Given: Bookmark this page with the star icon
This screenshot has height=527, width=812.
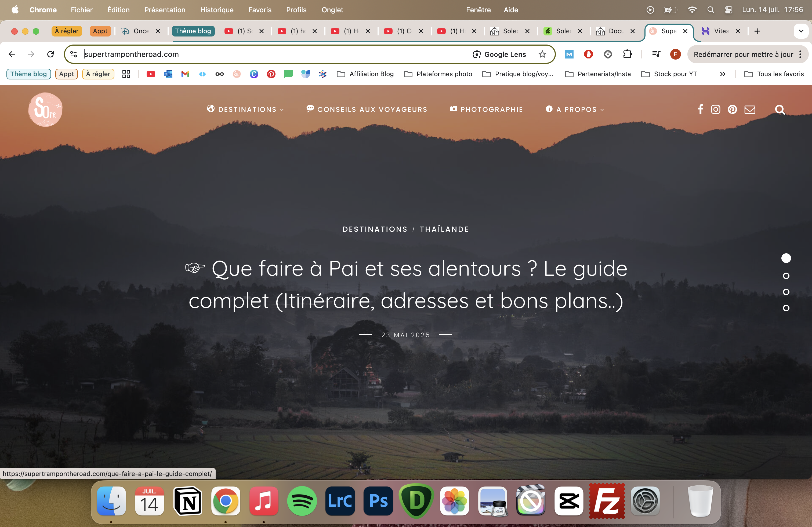Looking at the screenshot, I should pos(542,54).
